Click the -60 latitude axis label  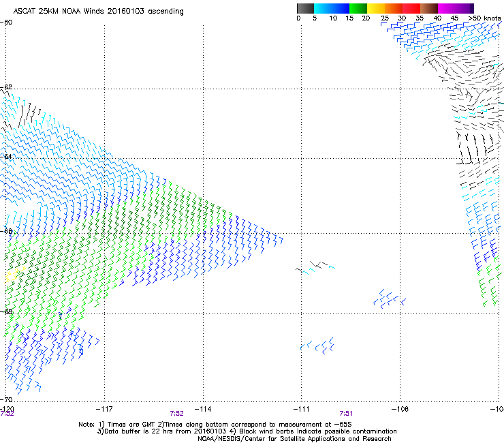(6, 22)
